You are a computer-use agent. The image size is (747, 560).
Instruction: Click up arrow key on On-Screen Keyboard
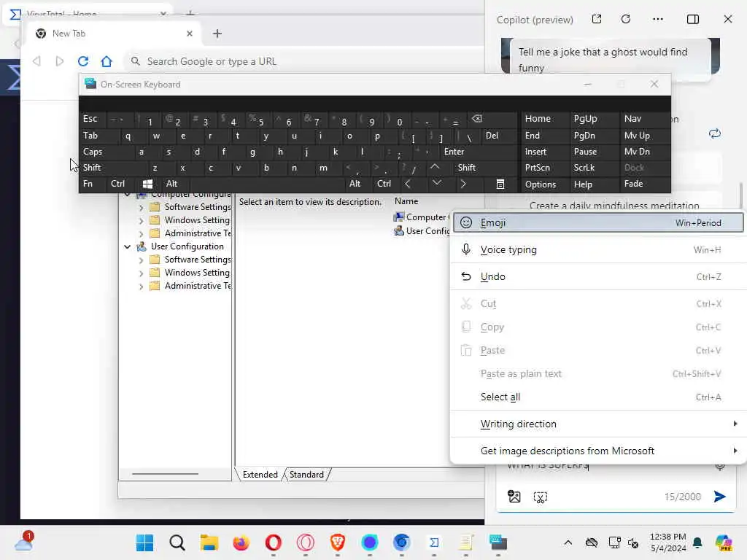435,168
